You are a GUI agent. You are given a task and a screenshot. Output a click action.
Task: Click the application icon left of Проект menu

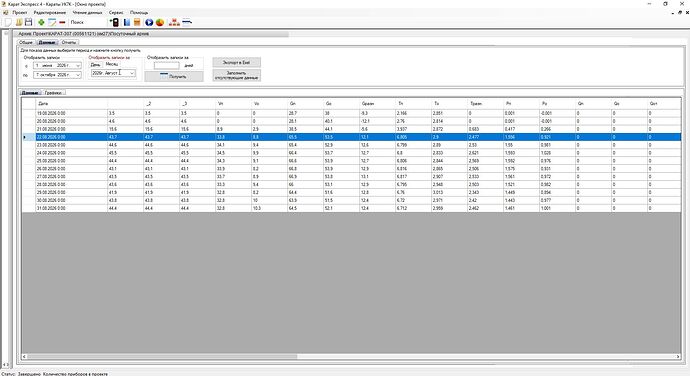click(x=6, y=12)
